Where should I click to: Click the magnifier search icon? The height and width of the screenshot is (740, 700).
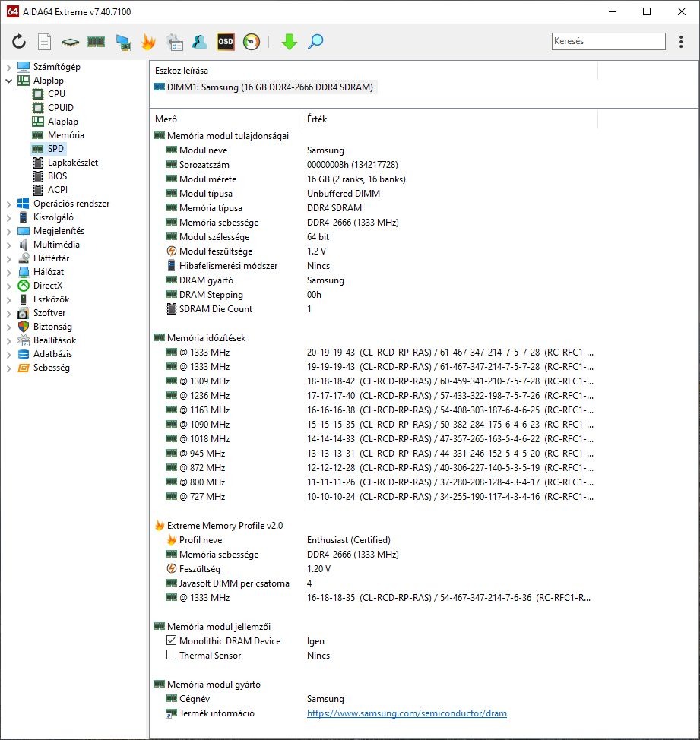click(x=315, y=42)
